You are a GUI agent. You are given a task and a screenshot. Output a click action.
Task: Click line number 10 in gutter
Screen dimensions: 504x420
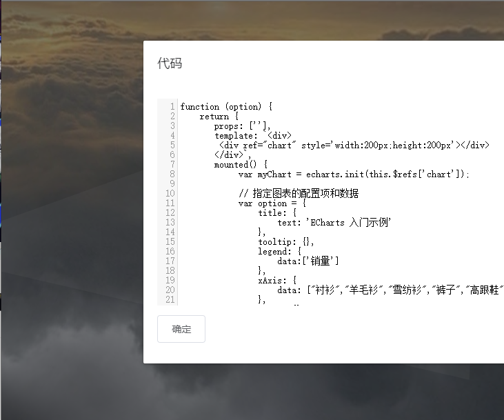pos(170,193)
